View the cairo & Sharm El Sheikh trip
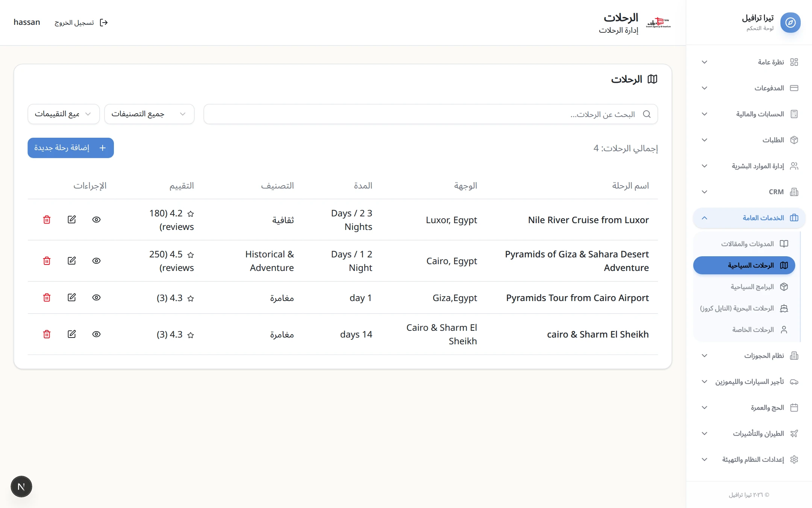The image size is (812, 508). [x=96, y=334]
